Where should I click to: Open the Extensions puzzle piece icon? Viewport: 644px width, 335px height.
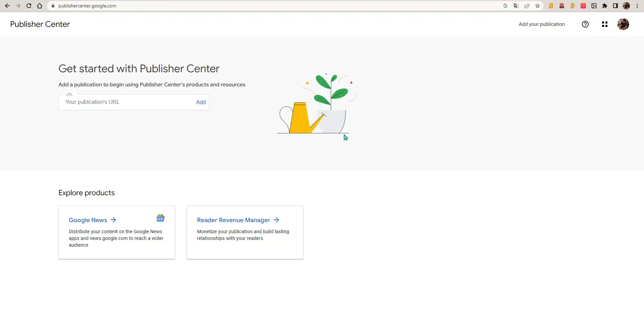[x=605, y=6]
